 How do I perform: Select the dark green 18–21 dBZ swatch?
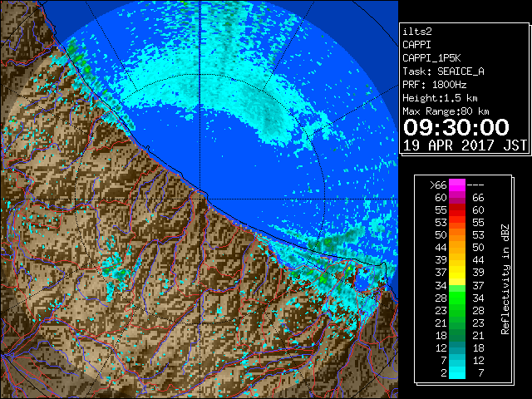pyautogui.click(x=457, y=335)
